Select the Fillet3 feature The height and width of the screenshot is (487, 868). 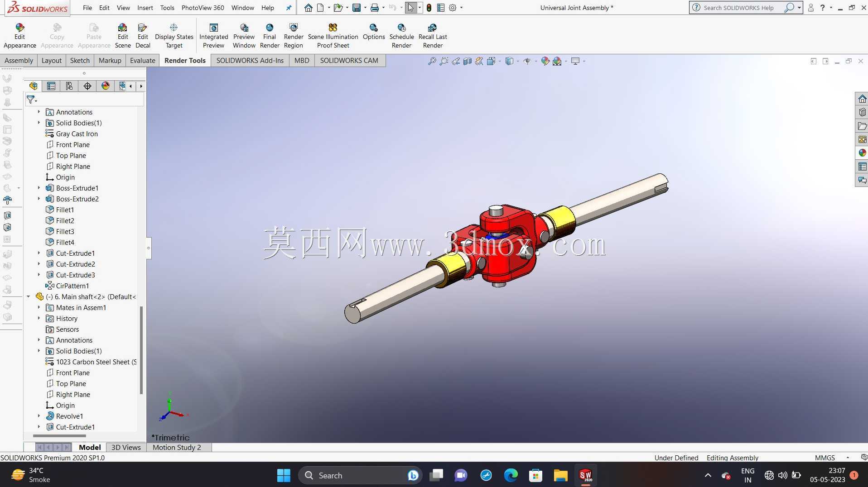[65, 231]
